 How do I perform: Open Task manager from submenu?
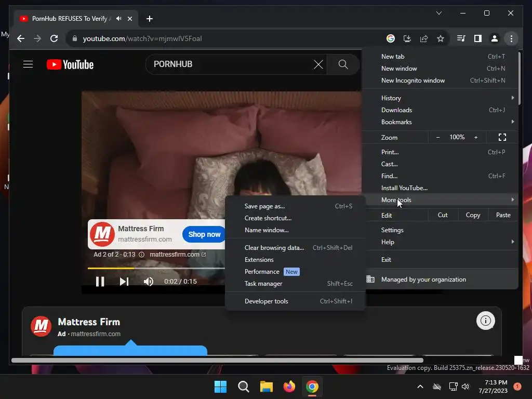pyautogui.click(x=295, y=284)
